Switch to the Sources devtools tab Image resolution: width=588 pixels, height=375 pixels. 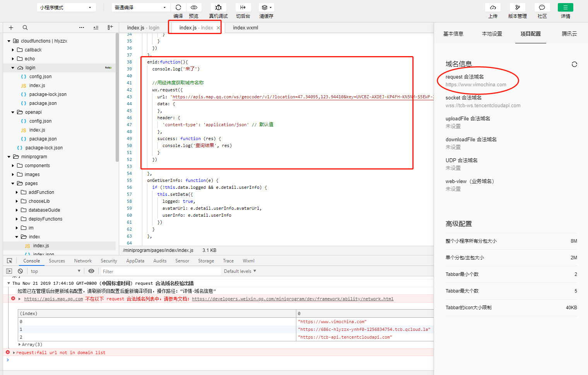coord(57,261)
